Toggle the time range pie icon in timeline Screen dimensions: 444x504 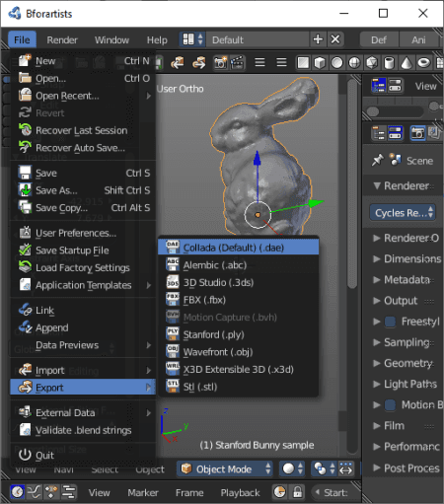point(280,492)
